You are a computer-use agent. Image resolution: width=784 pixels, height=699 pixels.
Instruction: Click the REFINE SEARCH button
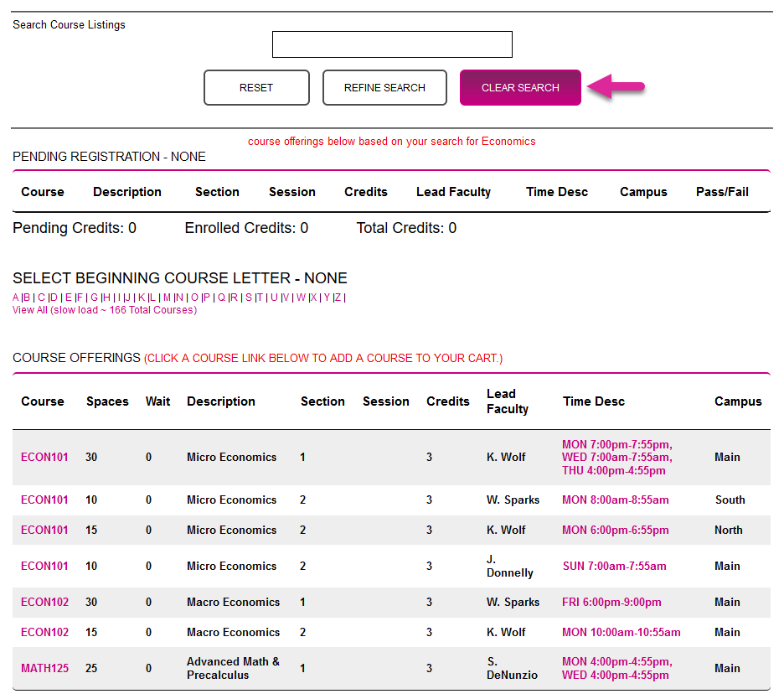(384, 87)
